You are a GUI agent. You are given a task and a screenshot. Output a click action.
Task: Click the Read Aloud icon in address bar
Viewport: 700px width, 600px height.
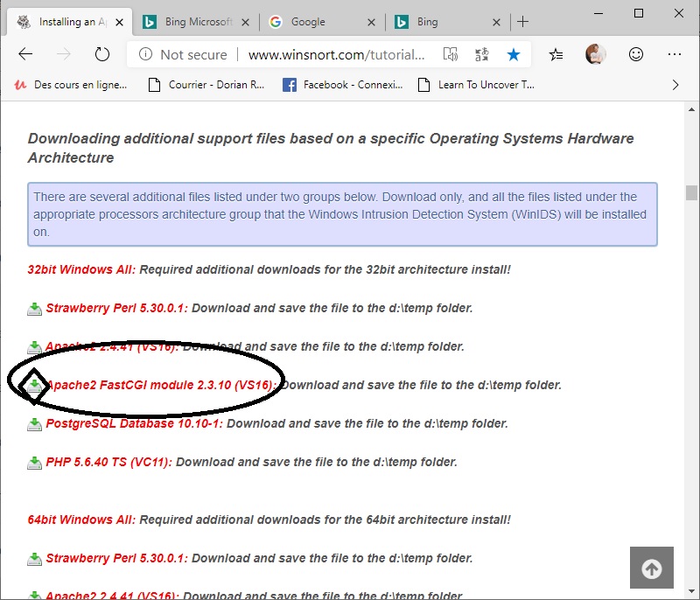[451, 54]
